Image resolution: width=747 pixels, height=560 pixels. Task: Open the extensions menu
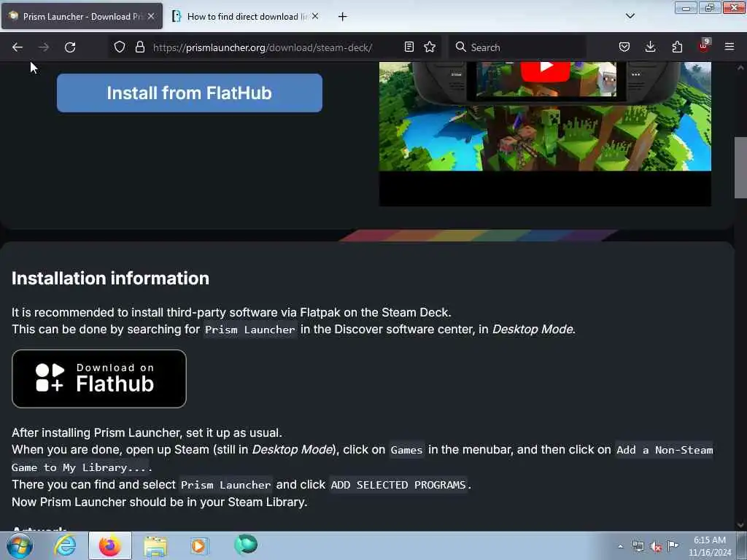pos(677,47)
